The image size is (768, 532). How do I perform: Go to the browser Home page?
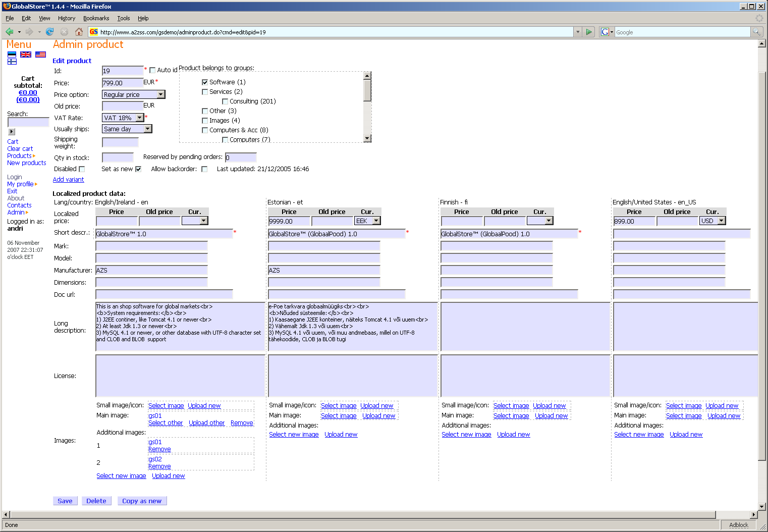[79, 32]
